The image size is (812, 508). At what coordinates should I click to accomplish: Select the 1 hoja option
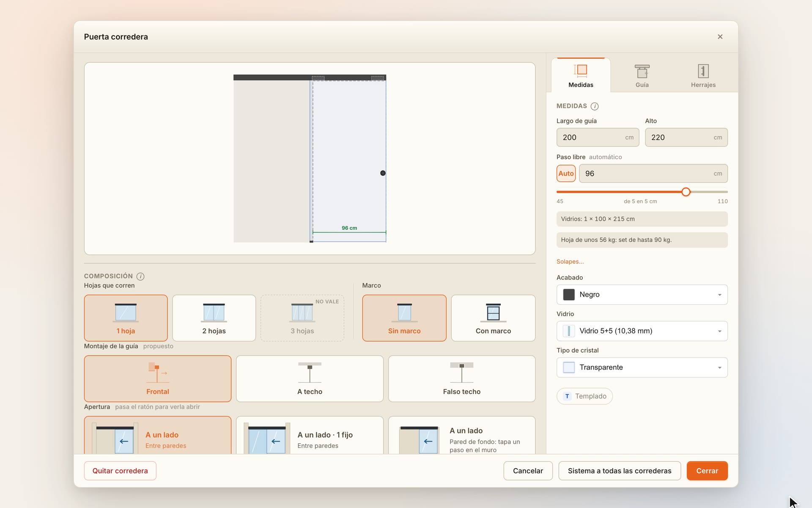tap(126, 318)
